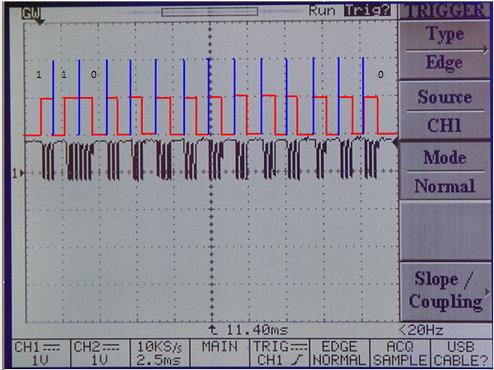Open the Slope / Coupling submenu
The height and width of the screenshot is (370, 494).
[x=445, y=291]
